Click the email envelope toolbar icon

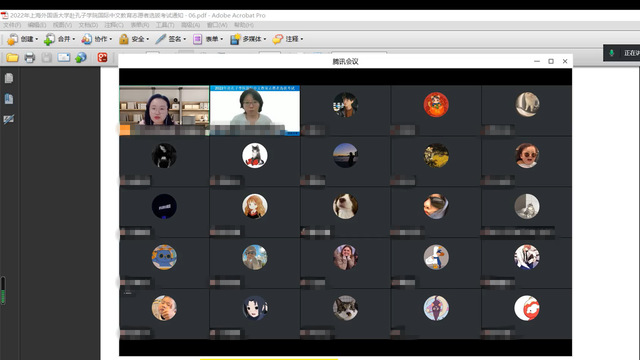(64, 58)
